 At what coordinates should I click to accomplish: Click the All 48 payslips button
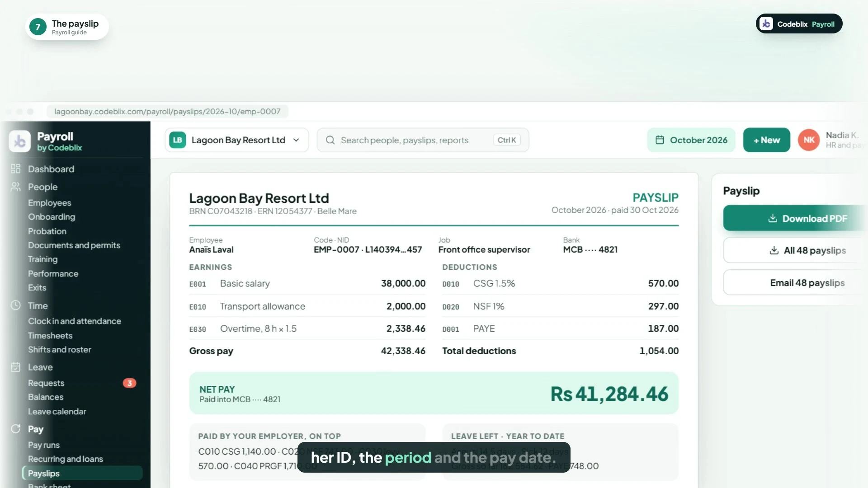pos(796,250)
